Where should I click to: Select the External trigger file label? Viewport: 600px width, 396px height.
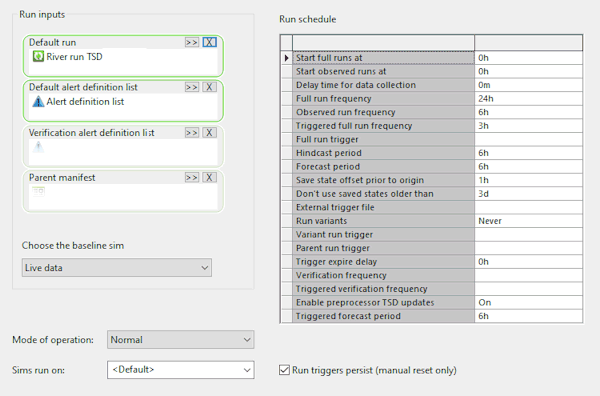tap(383, 207)
